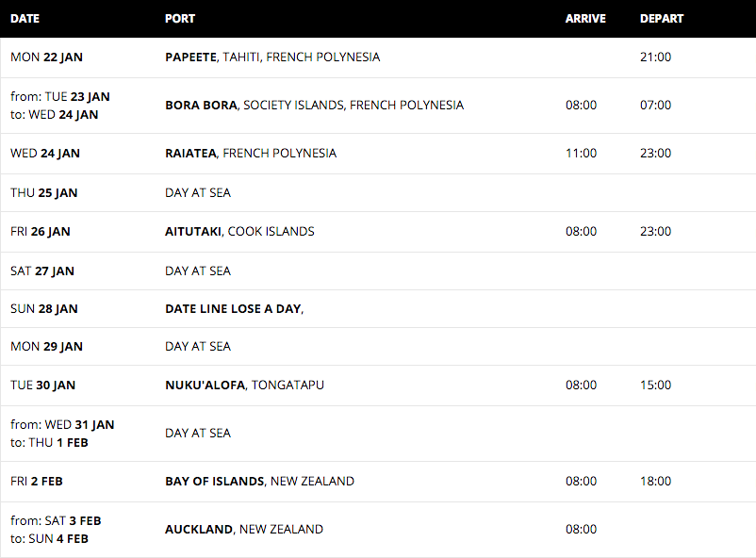Select DATE LINE LOSE A DAY entry
This screenshot has height=558, width=756.
coord(235,308)
